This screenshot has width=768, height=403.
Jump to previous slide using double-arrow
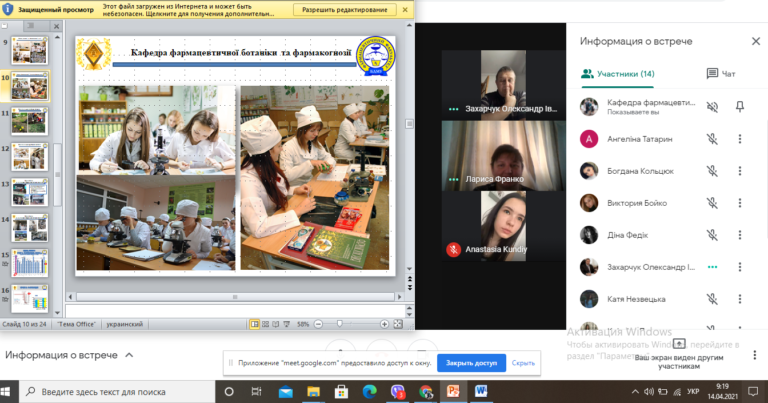[409, 279]
